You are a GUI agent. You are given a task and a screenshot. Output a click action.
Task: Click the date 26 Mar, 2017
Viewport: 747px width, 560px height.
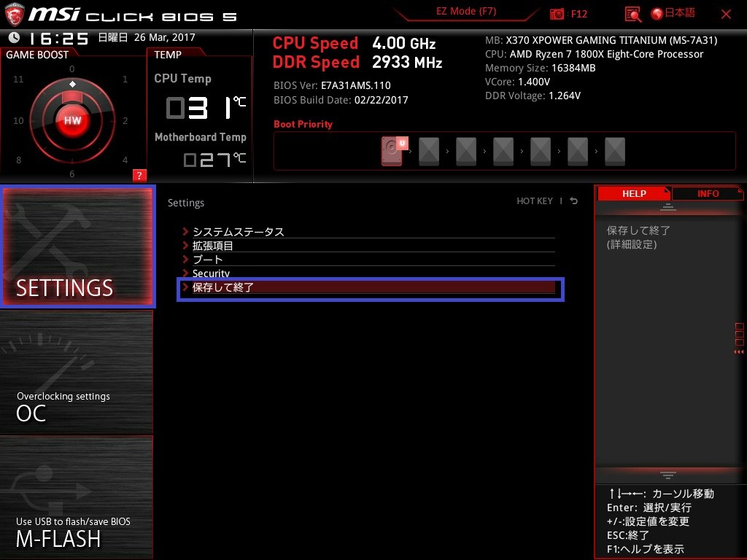pos(164,37)
